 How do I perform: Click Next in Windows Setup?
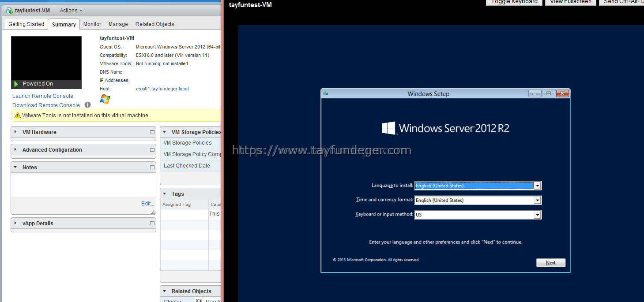[551, 263]
